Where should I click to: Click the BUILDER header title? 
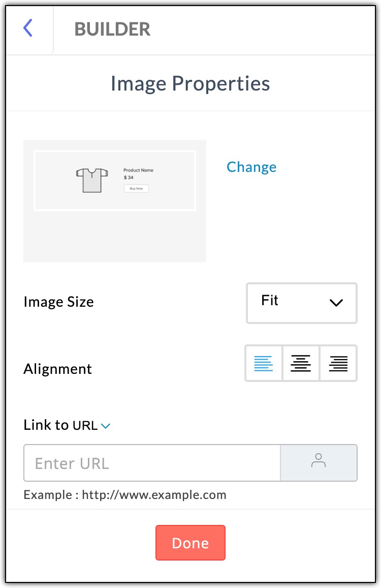coord(112,29)
